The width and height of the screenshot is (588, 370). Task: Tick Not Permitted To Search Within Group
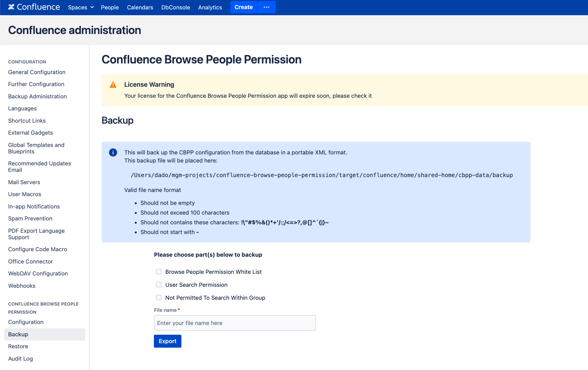pos(159,297)
